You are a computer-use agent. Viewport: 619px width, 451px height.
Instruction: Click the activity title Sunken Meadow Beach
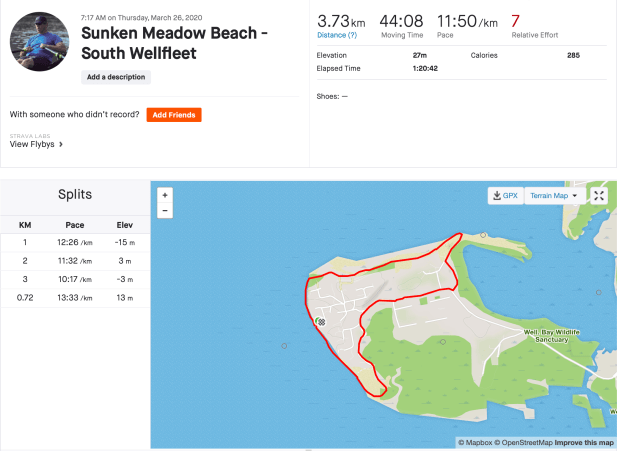pyautogui.click(x=187, y=42)
